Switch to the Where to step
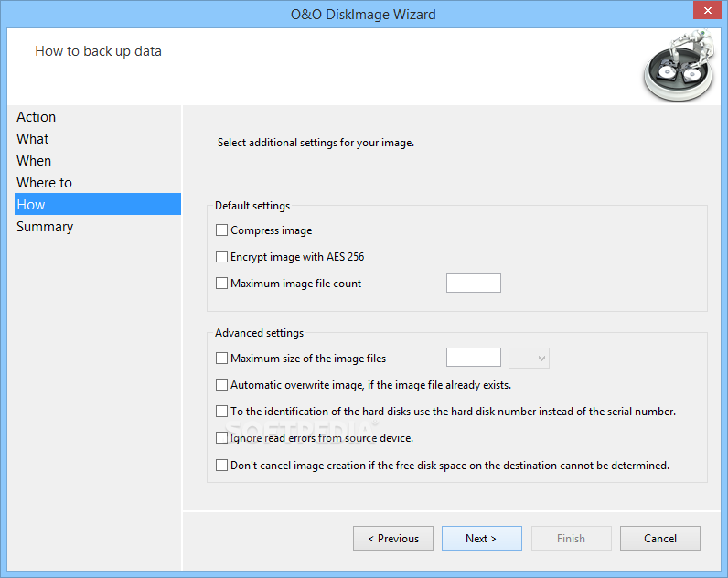This screenshot has height=578, width=728. 98,182
